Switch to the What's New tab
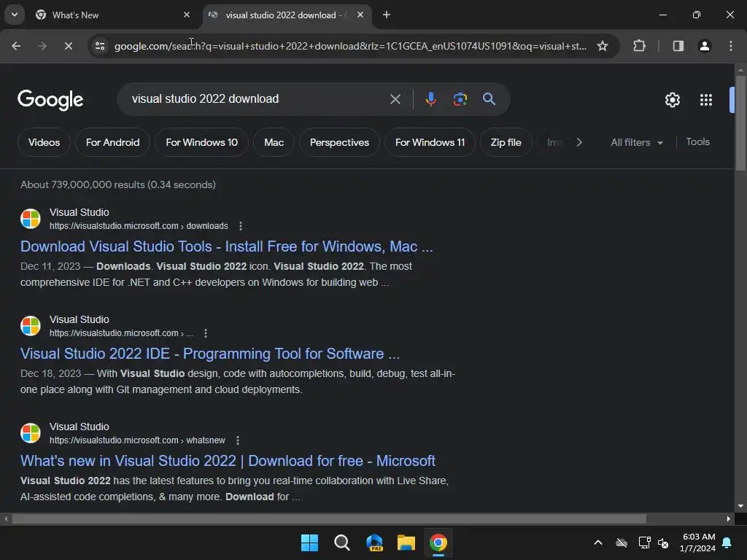Screen dimensions: 747x560 coord(113,15)
